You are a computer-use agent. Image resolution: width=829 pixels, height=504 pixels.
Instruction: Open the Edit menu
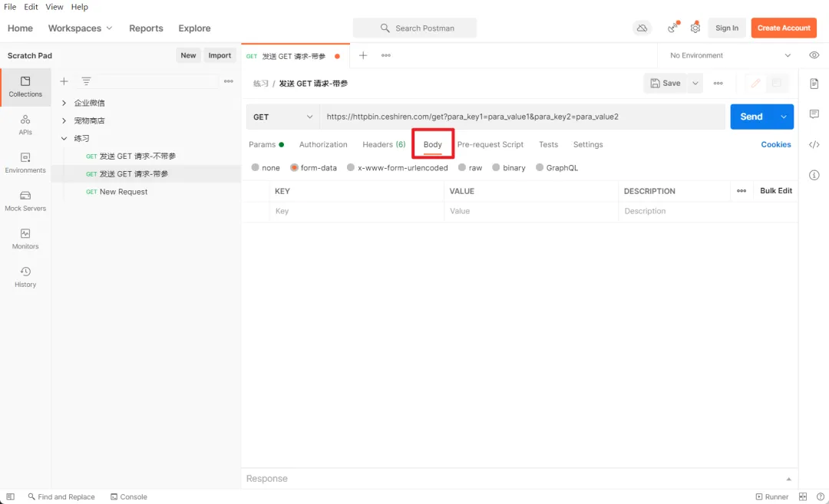31,7
